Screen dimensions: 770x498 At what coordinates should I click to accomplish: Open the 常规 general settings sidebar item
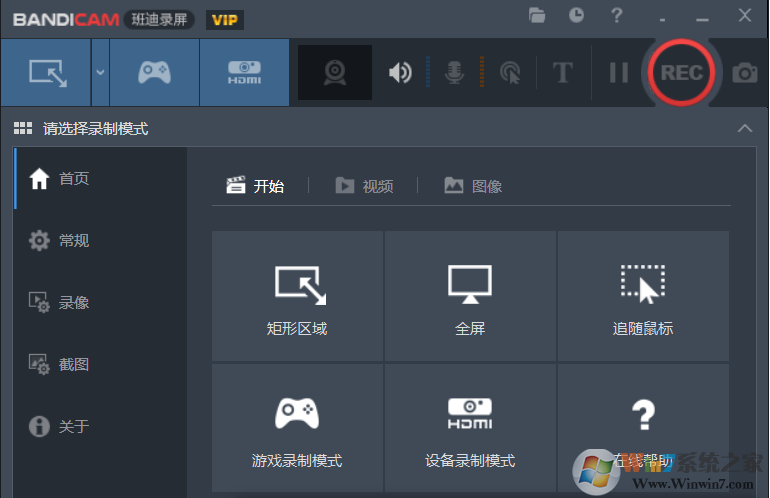click(x=101, y=241)
